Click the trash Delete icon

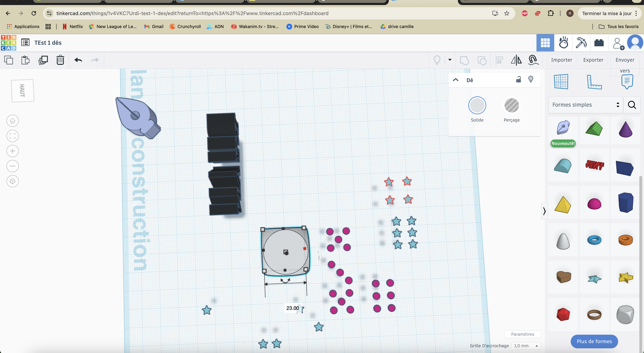pos(60,60)
